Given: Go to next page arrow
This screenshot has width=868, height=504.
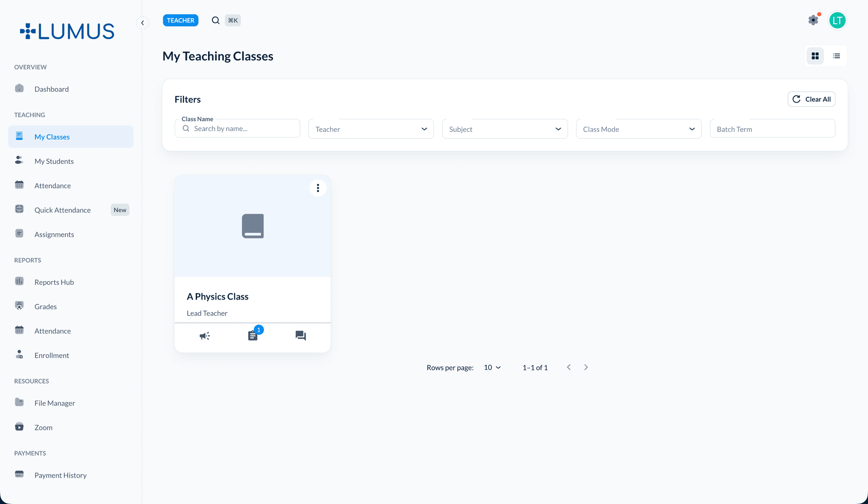Looking at the screenshot, I should click(586, 367).
